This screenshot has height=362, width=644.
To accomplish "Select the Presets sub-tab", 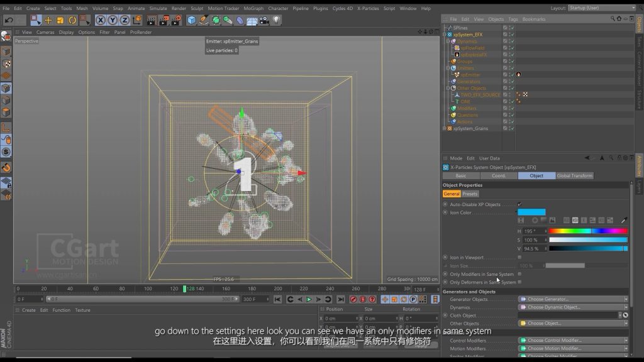I will [x=470, y=194].
